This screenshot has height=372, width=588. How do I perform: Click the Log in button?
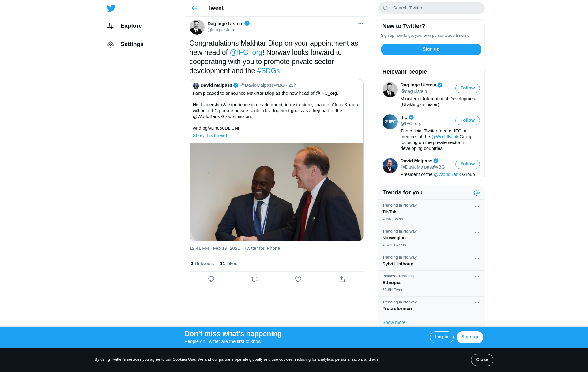click(x=441, y=337)
